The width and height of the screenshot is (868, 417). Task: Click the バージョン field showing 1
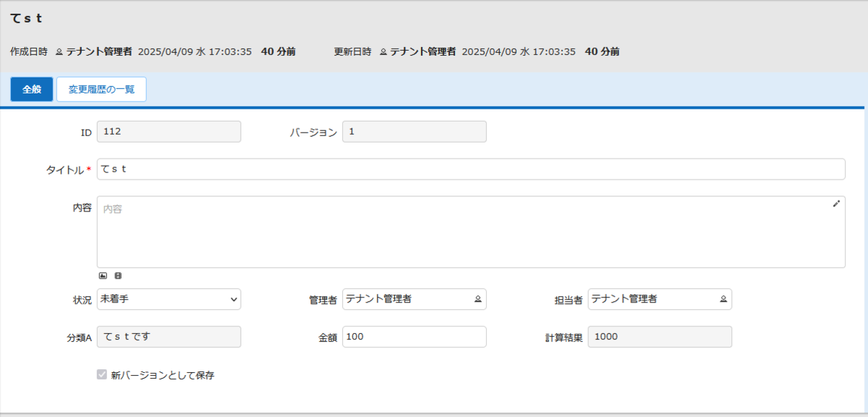414,132
